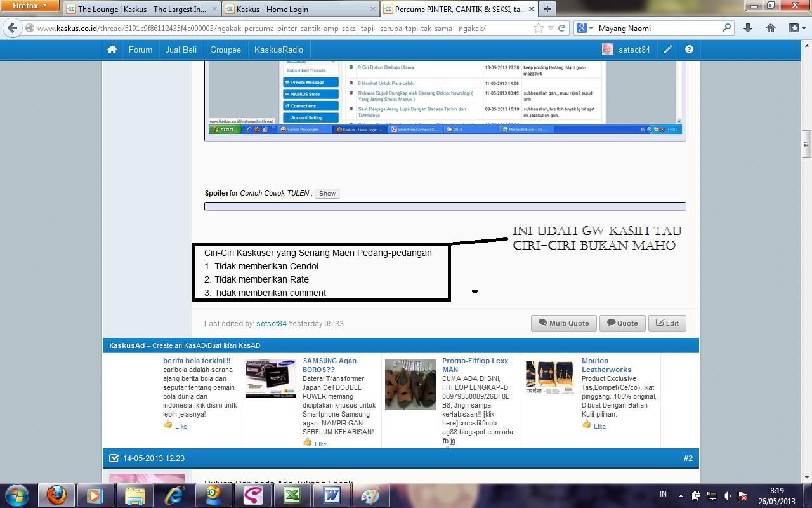This screenshot has width=812, height=508.
Task: Click Kaskus home icon in navbar
Action: [112, 50]
